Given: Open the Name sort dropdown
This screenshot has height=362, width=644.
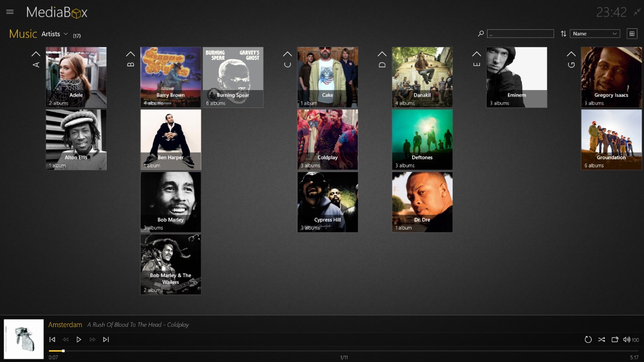Looking at the screenshot, I should pos(594,33).
